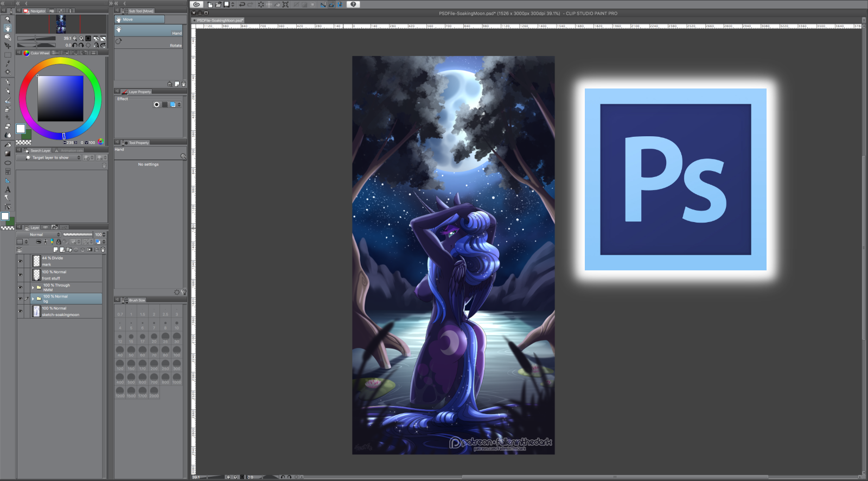Toggle Lock Layer in Layer panel
Screen dimensions: 868x481
pos(59,242)
